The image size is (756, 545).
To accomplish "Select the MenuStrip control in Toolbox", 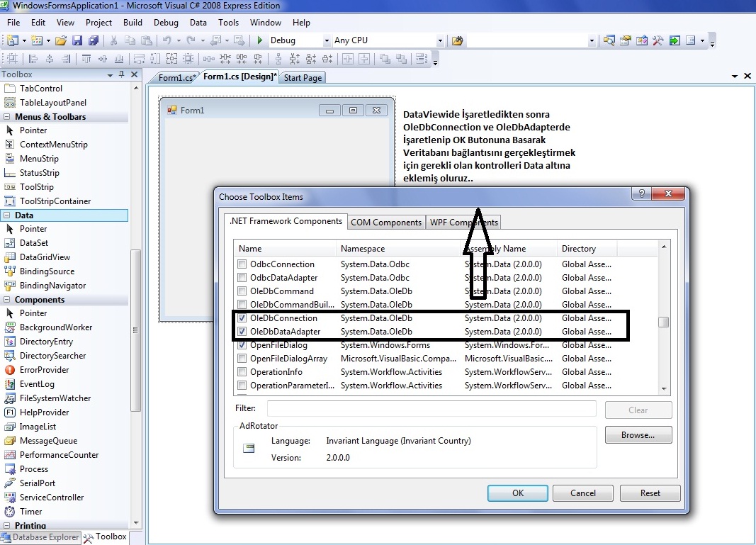I will 39,159.
